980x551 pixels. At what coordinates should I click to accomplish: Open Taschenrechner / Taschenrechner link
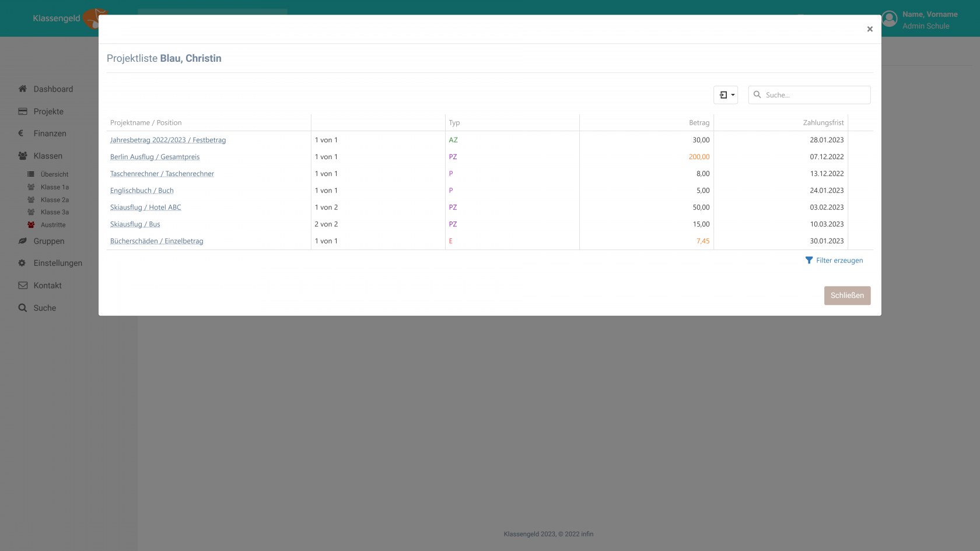click(x=162, y=174)
